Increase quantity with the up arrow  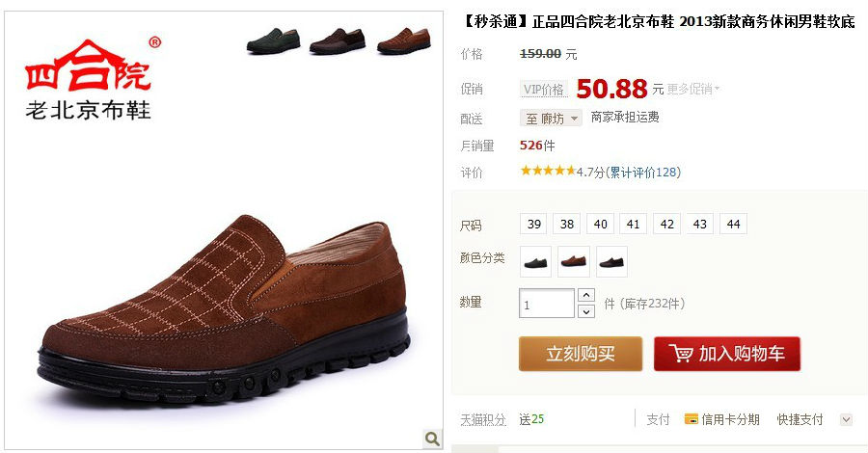(x=586, y=295)
